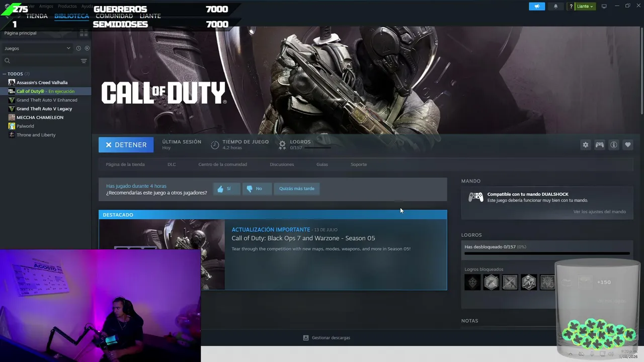The image size is (644, 362).
Task: Open the Liante account dropdown
Action: (585, 7)
